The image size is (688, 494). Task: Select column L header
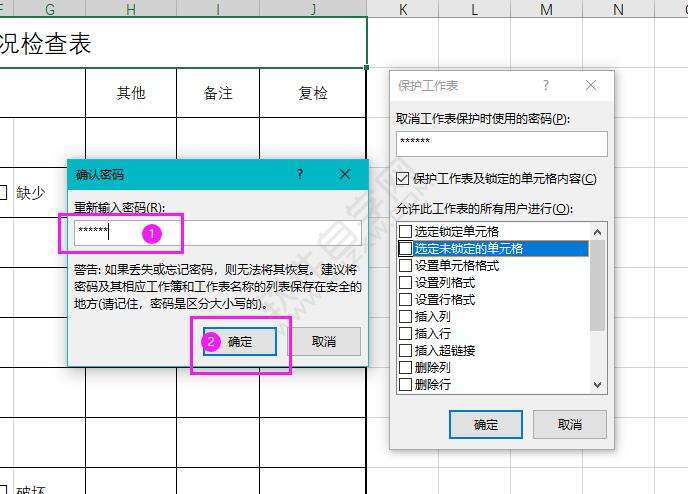(x=474, y=9)
